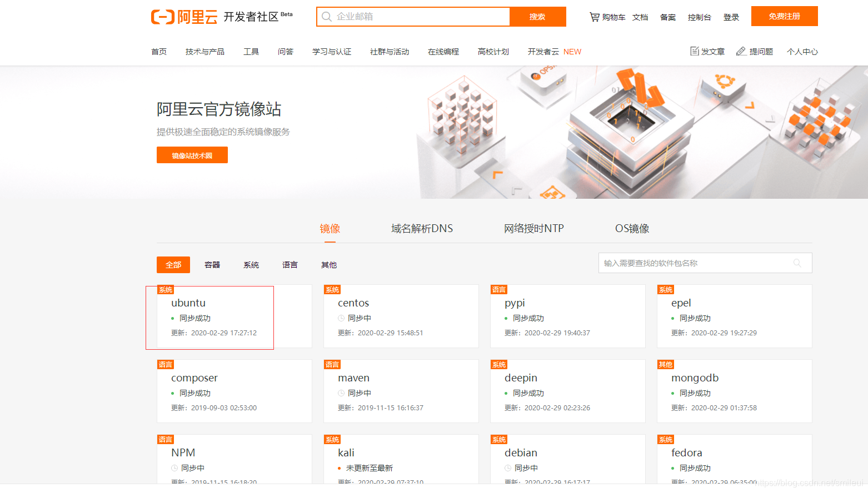Open the composer mirror card
This screenshot has width=868, height=493.
pos(235,391)
